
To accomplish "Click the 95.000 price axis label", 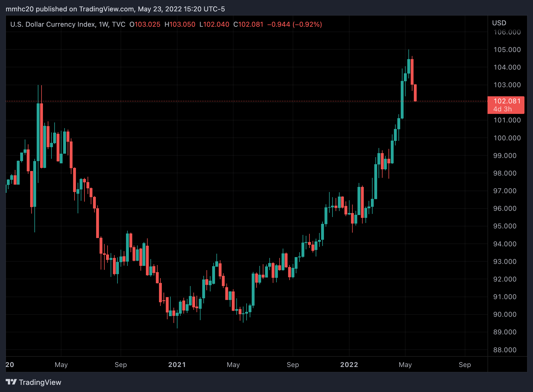I will pyautogui.click(x=505, y=226).
